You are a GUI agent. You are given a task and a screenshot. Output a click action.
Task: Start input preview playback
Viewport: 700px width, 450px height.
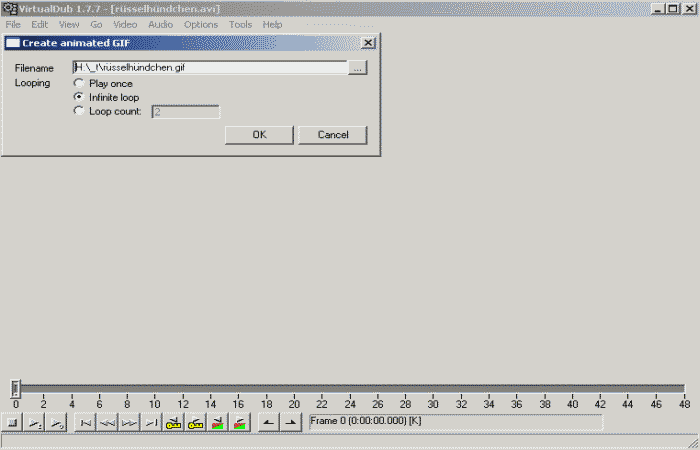(35, 424)
